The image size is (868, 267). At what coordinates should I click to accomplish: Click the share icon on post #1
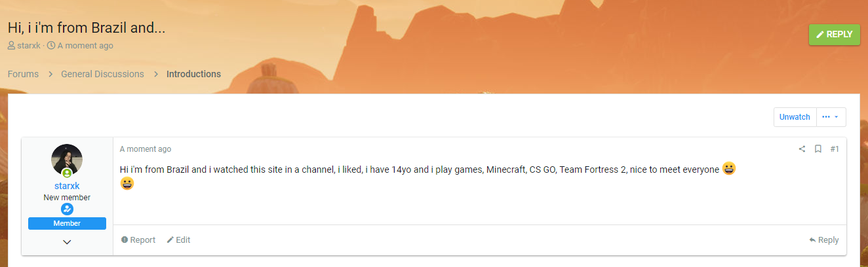802,149
